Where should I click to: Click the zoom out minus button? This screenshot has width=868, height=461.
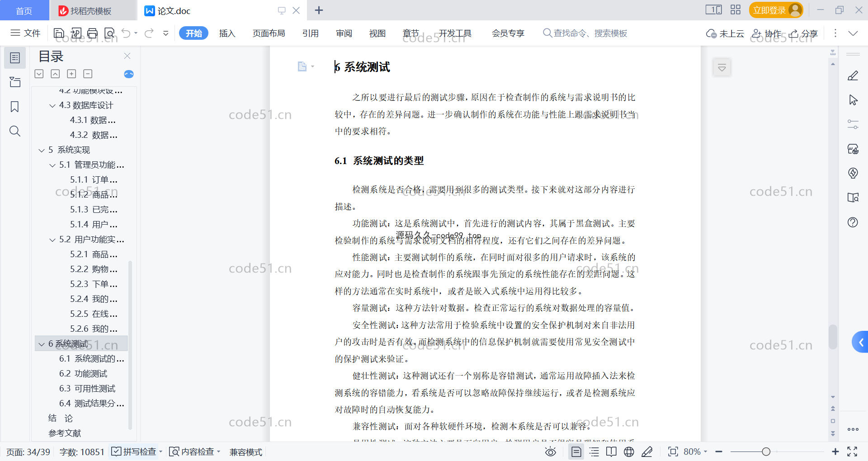(x=719, y=452)
